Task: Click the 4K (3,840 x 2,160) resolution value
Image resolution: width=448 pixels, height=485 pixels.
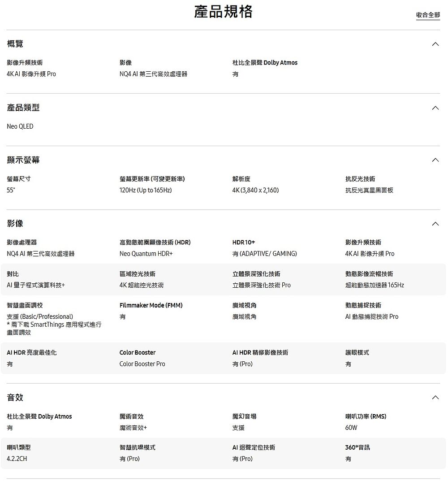Action: click(255, 190)
